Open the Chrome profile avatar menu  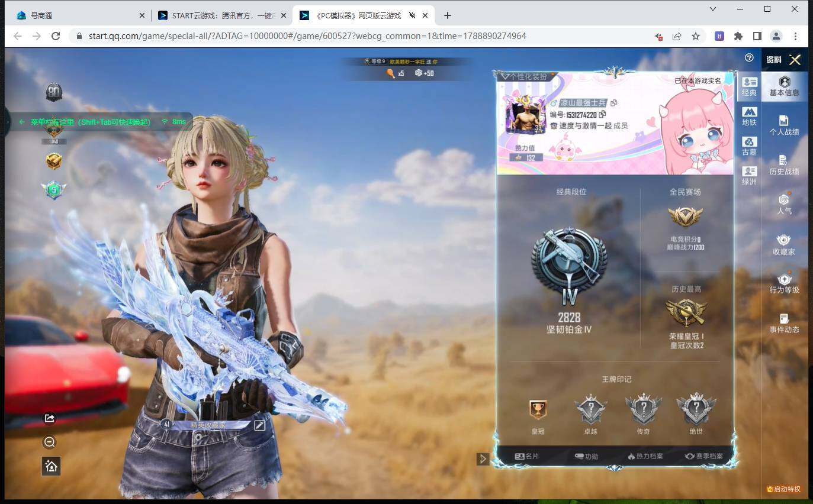click(776, 36)
